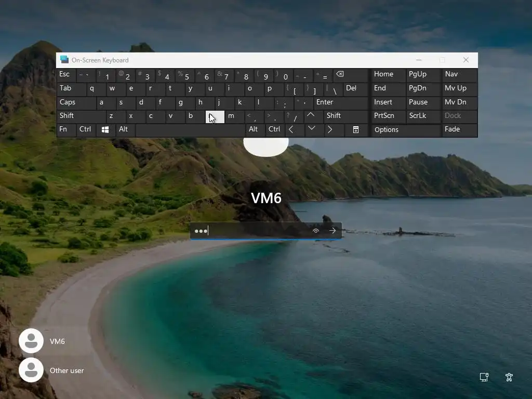
Task: Toggle the Caps key
Action: 76,103
